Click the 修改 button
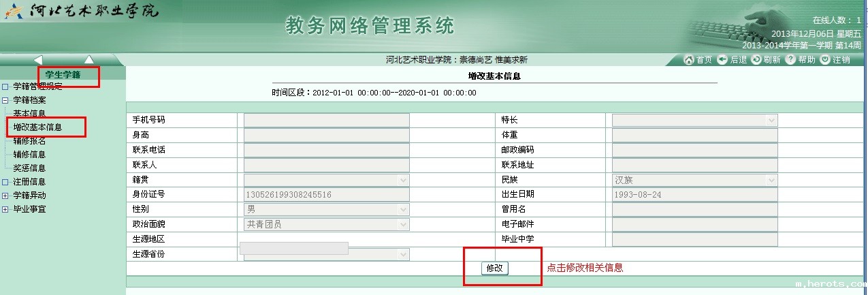This screenshot has height=295, width=868. point(494,268)
